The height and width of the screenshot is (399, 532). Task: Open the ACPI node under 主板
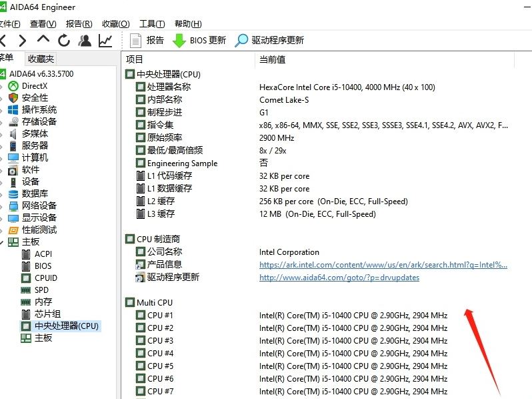click(x=37, y=254)
